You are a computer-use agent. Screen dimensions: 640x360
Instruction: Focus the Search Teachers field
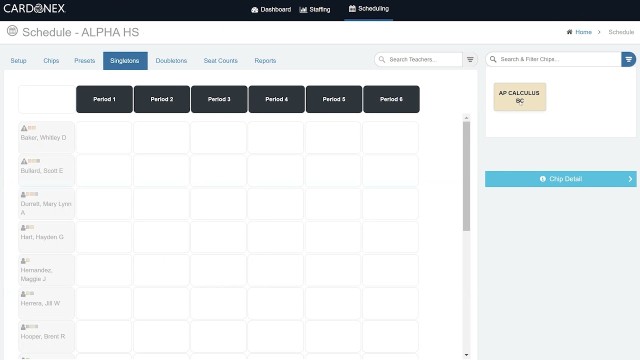click(x=418, y=60)
